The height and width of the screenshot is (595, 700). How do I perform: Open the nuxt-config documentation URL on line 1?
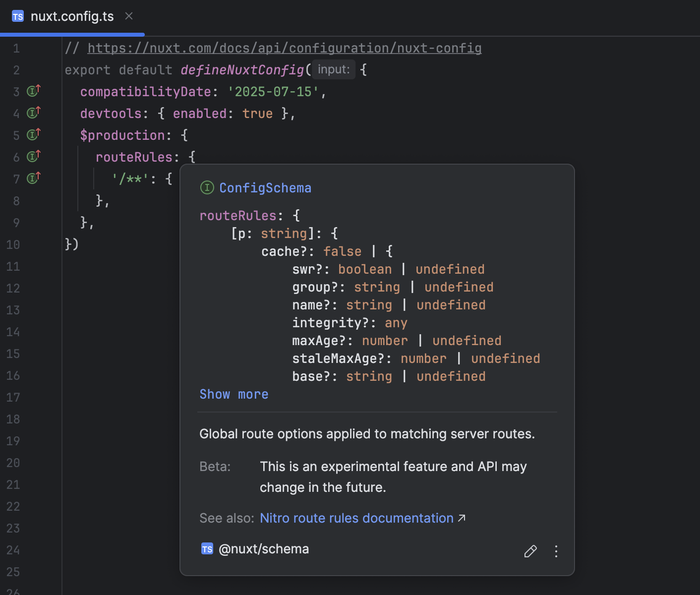(284, 48)
